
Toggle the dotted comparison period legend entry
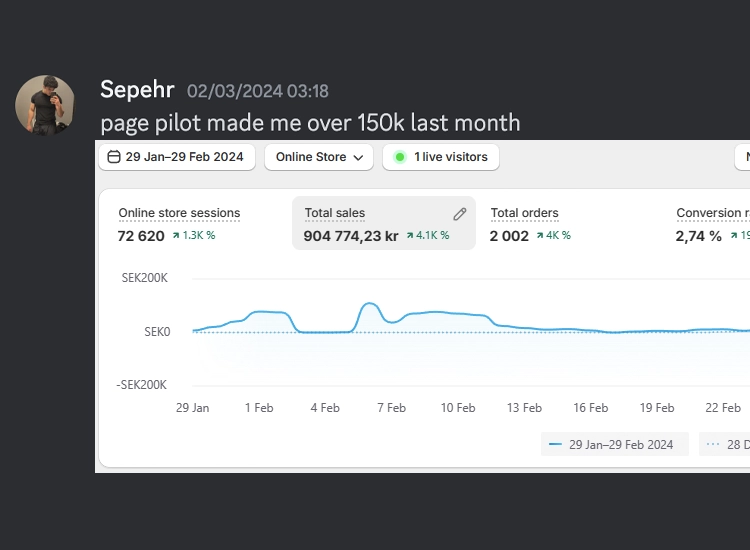tap(726, 444)
